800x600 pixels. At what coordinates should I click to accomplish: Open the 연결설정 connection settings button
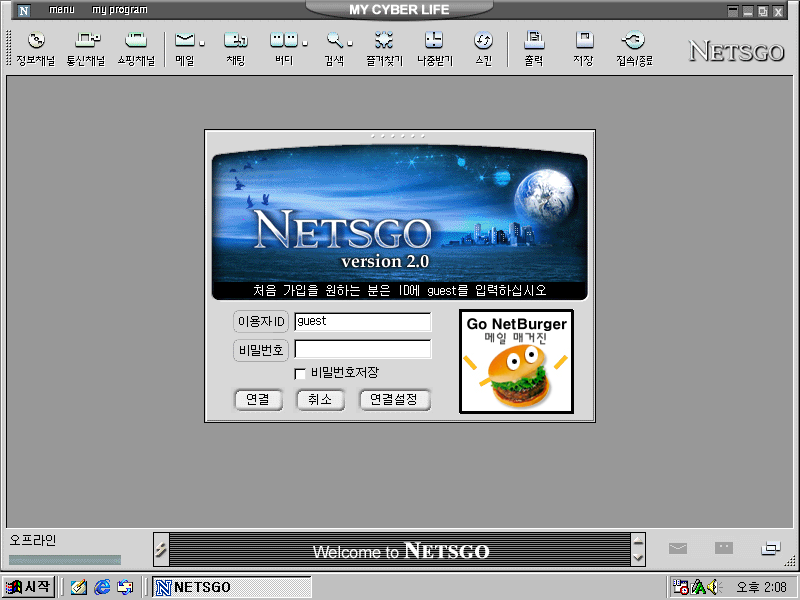coord(394,399)
